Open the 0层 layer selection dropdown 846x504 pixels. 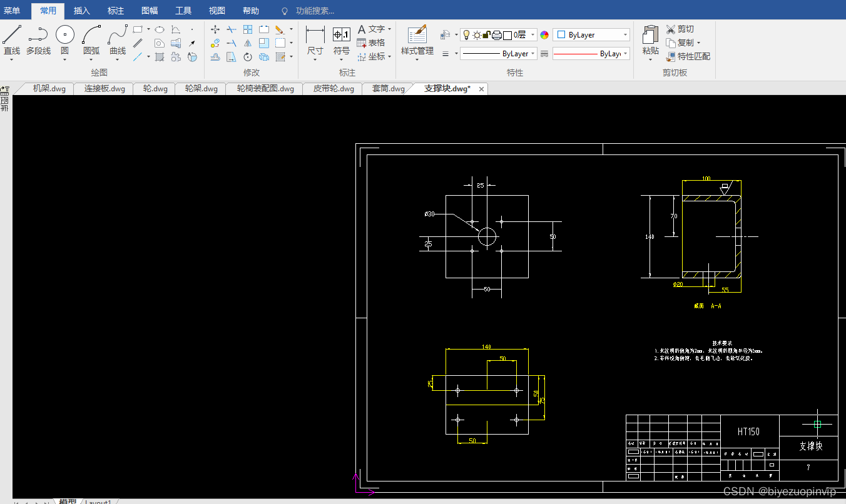tap(533, 35)
